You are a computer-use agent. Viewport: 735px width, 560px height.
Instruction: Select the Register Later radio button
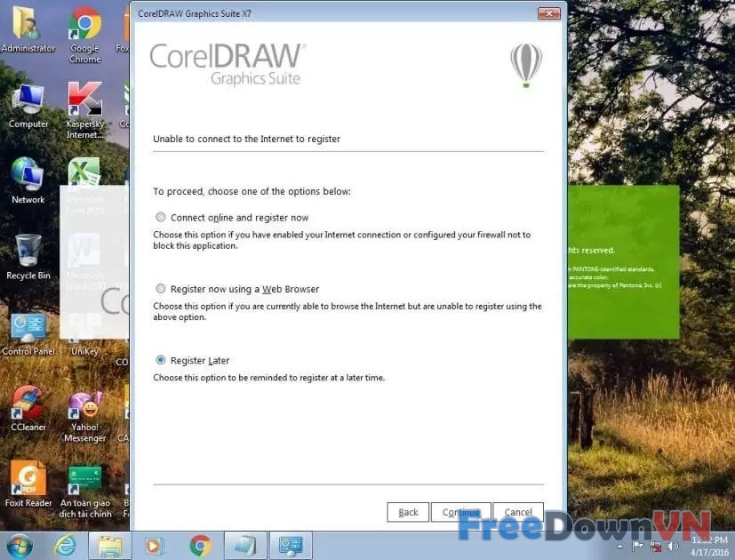click(x=161, y=360)
